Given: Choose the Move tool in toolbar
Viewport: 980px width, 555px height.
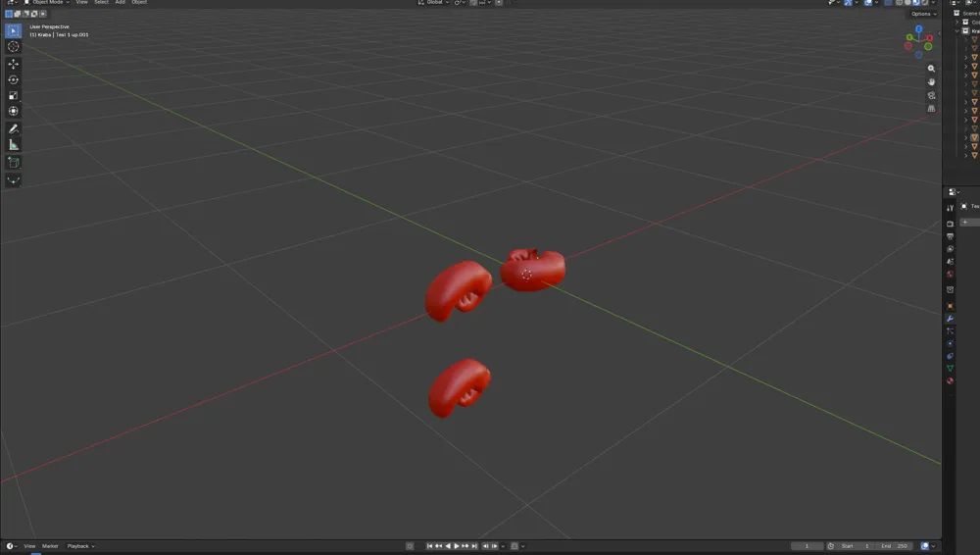Looking at the screenshot, I should (x=13, y=64).
